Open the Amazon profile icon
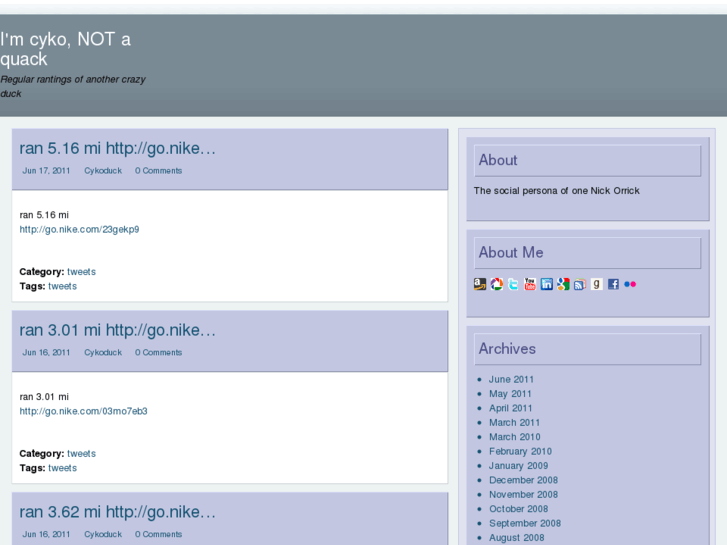 pyautogui.click(x=480, y=284)
